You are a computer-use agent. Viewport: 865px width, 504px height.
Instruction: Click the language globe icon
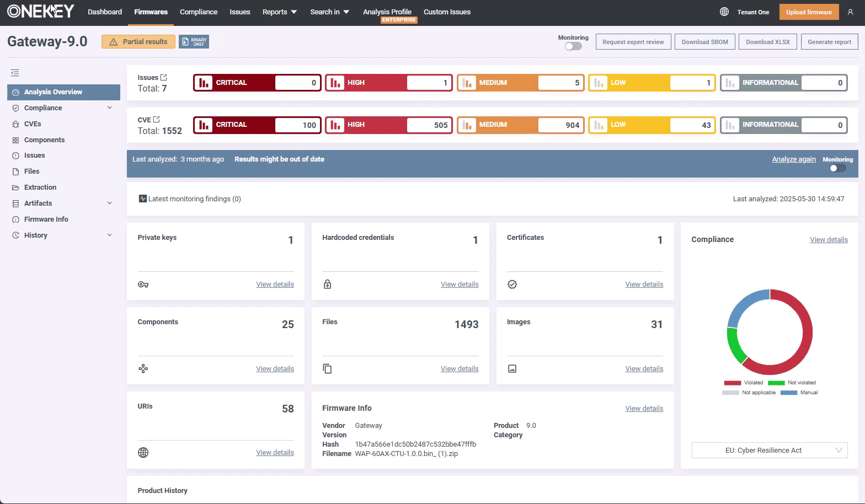(724, 12)
